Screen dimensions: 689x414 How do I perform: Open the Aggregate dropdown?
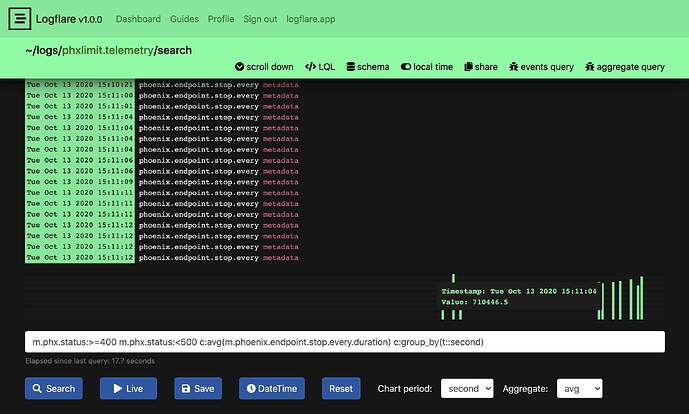[x=580, y=389]
